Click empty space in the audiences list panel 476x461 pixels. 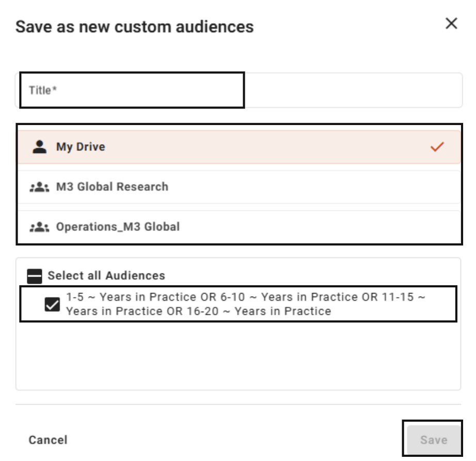239,356
